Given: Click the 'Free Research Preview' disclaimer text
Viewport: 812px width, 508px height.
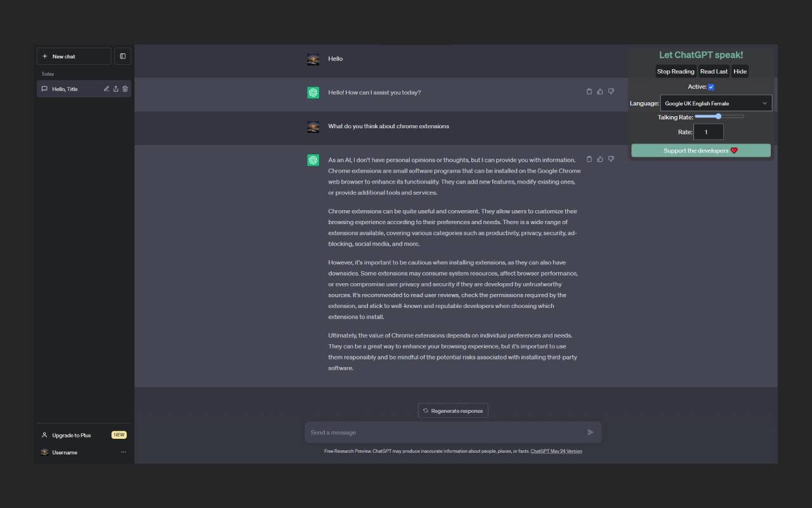Looking at the screenshot, I should pyautogui.click(x=426, y=451).
